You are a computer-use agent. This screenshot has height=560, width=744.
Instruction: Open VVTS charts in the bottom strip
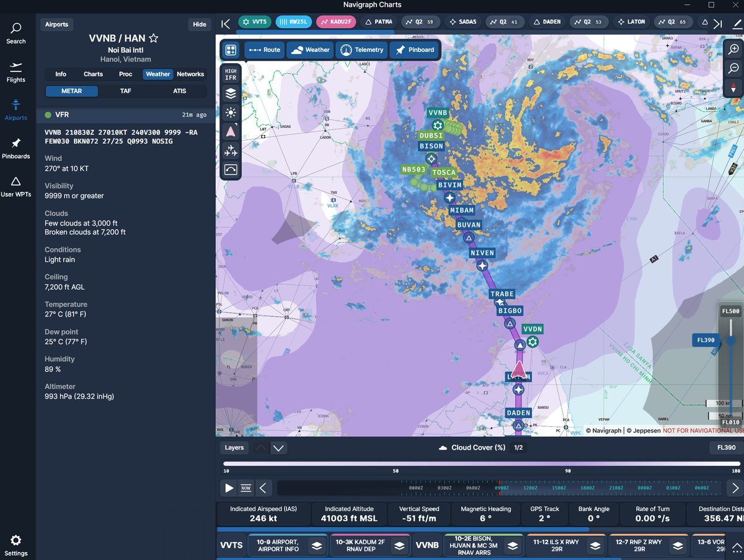point(231,546)
